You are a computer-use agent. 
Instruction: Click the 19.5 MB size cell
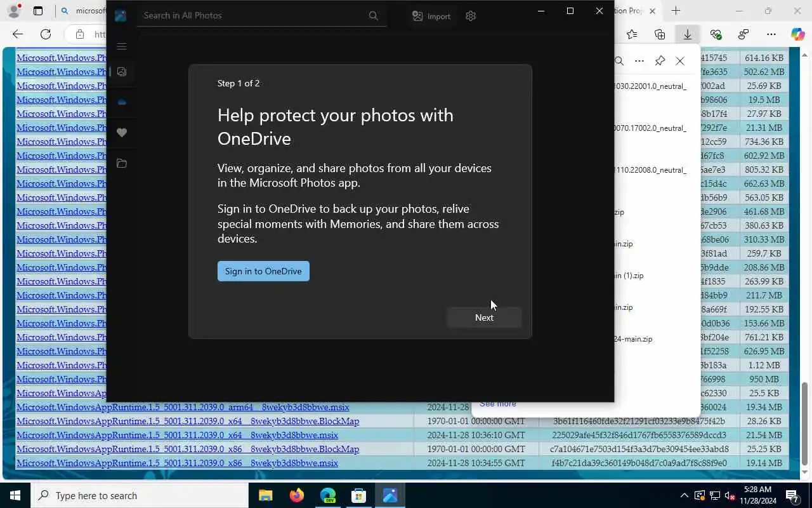(764, 100)
